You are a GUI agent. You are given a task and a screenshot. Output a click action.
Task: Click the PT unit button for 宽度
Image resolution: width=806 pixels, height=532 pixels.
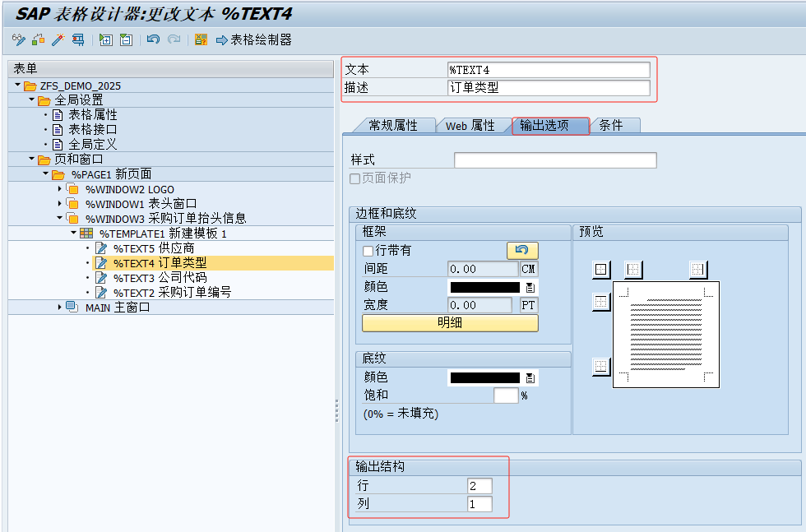click(x=528, y=305)
